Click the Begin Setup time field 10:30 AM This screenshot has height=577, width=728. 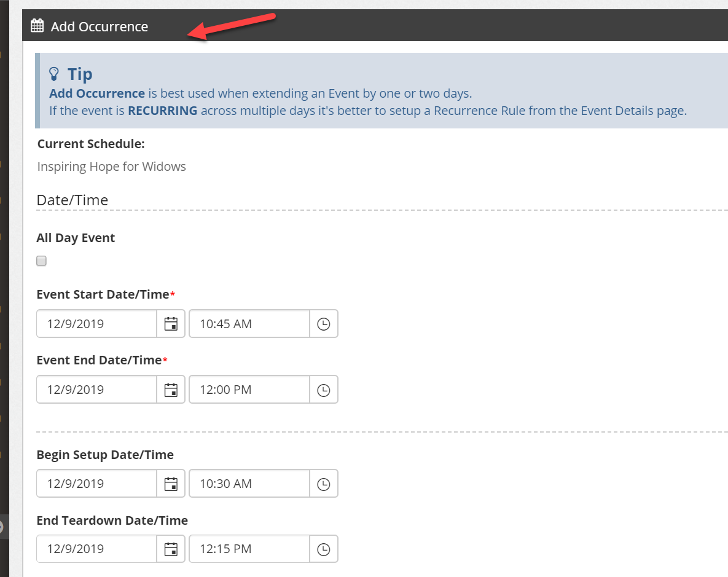pos(249,484)
